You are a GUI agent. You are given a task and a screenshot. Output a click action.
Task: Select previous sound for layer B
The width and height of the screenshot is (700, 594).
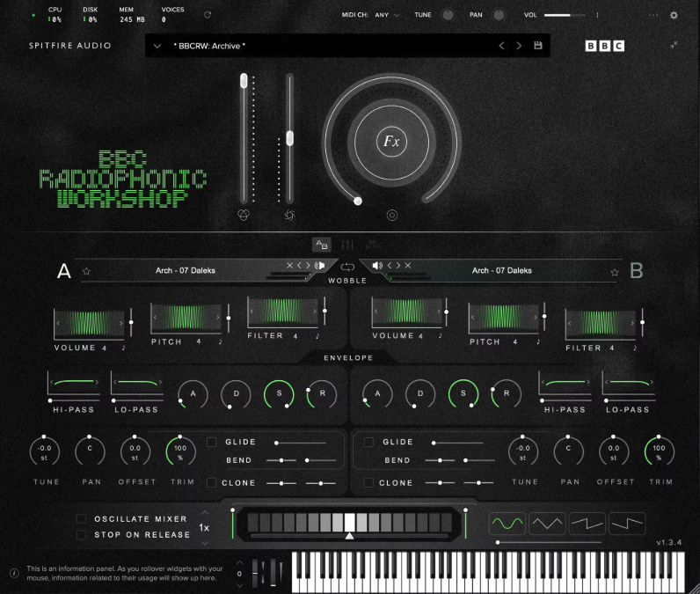click(390, 265)
